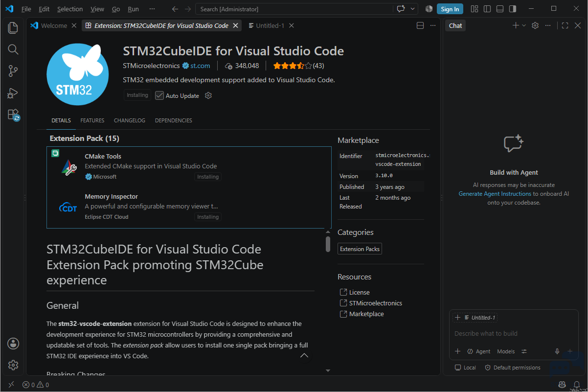
Task: Open the Run and Debug view
Action: click(13, 93)
